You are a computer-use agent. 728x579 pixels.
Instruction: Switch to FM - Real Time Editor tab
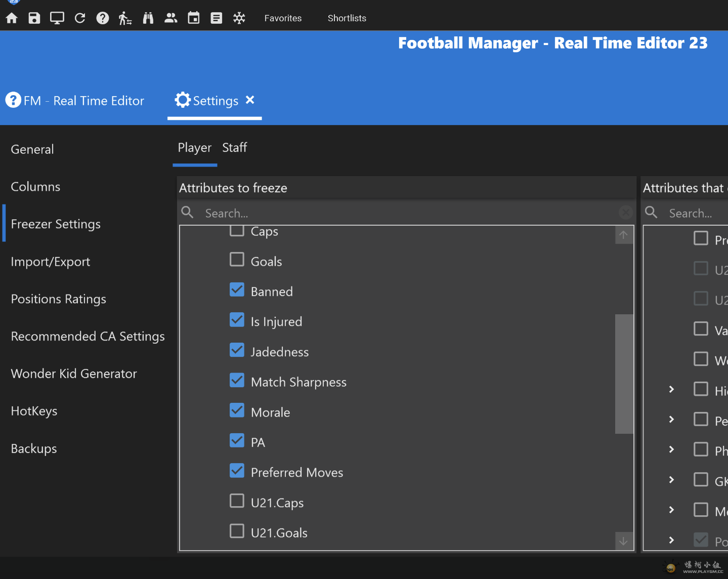(75, 101)
